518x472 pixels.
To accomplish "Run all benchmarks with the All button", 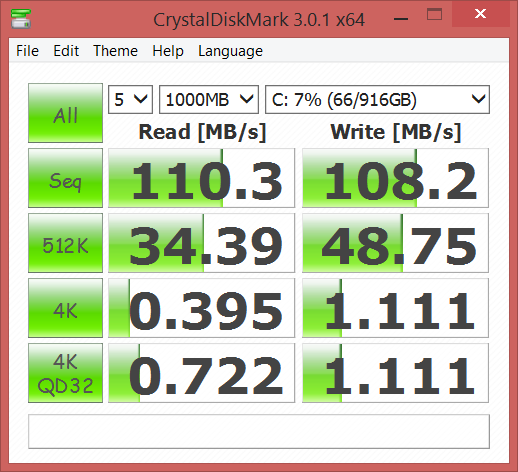I will [x=65, y=113].
